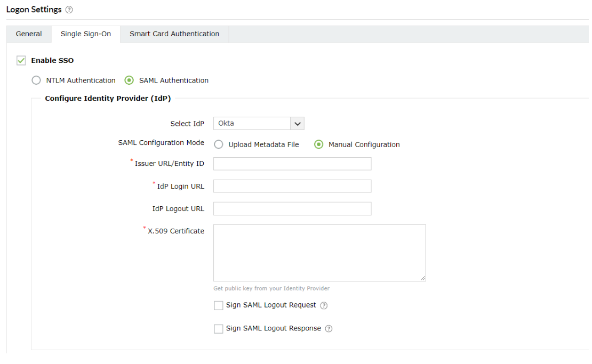Image resolution: width=592 pixels, height=364 pixels.
Task: Select Upload Metadata File mode
Action: [219, 144]
